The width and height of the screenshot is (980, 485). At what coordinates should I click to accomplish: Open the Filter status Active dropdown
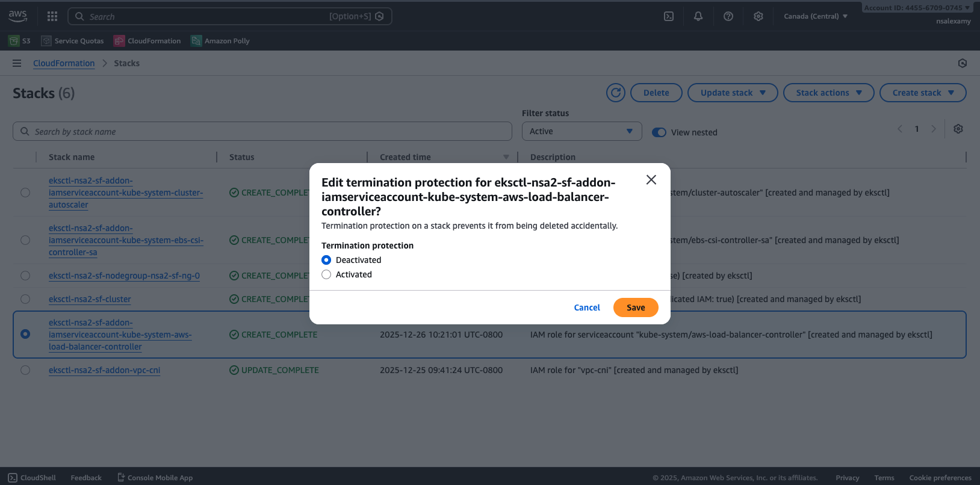click(581, 131)
